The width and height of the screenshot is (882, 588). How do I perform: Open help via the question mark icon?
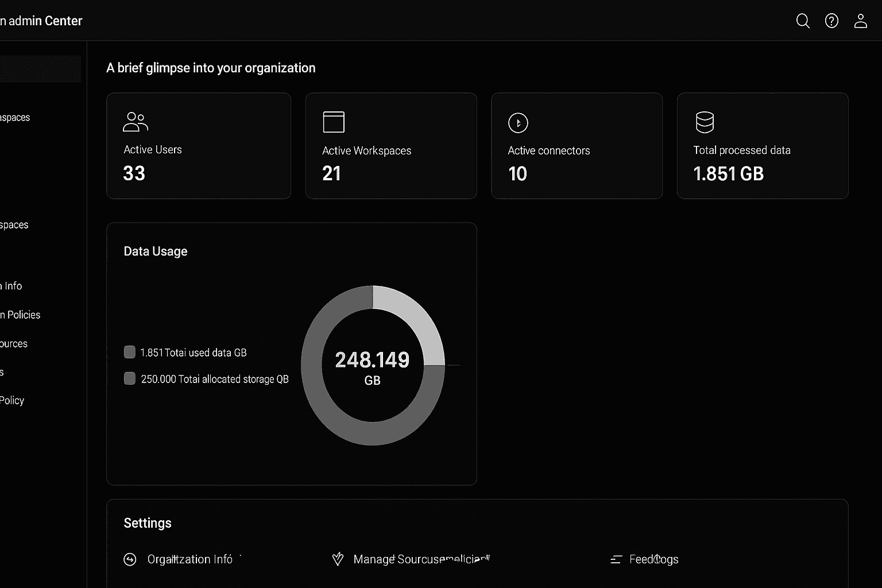point(831,21)
